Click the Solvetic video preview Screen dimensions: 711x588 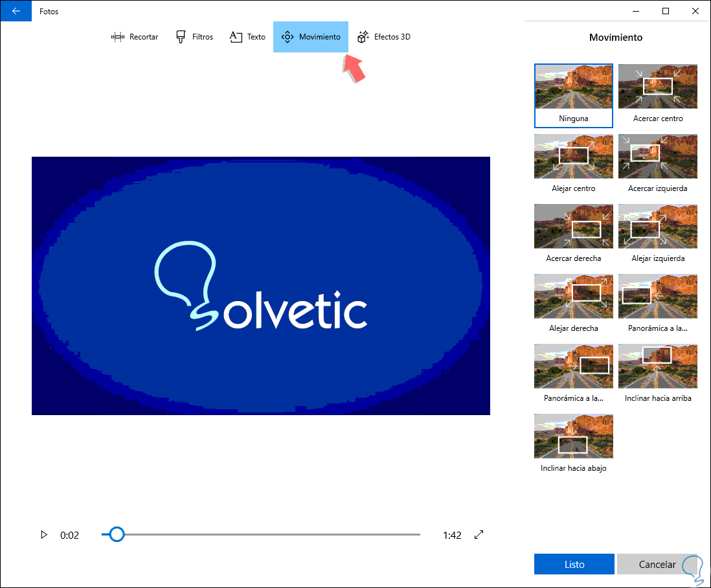pos(261,286)
